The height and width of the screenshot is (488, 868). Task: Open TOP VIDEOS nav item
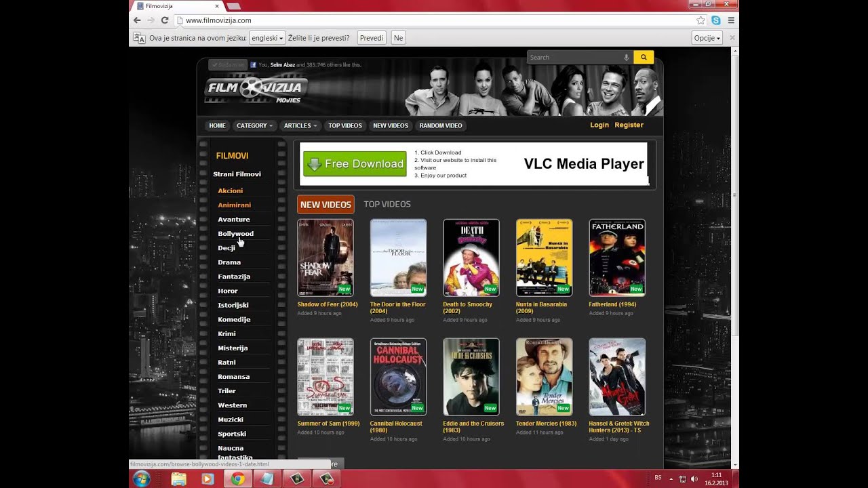tap(345, 125)
